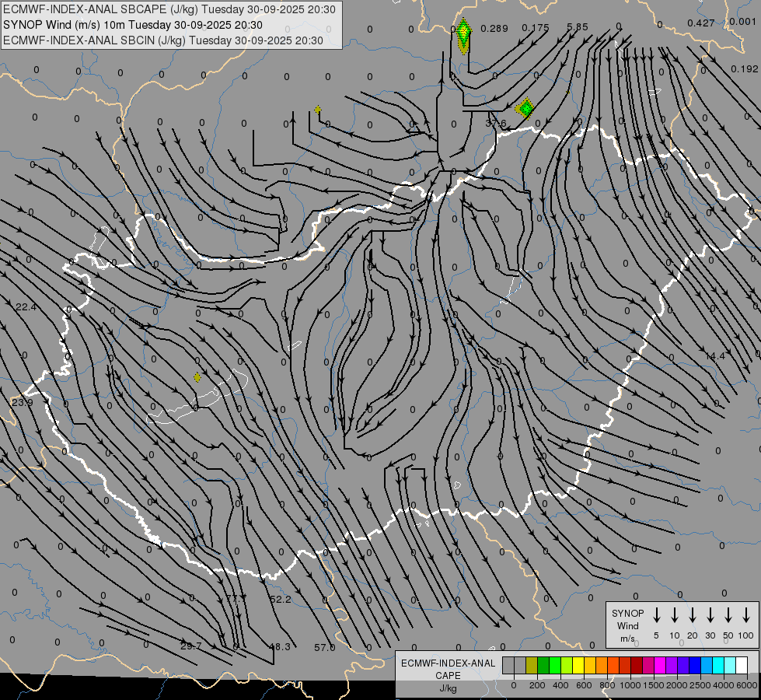Click the value 5.85 at the top
Image resolution: width=761 pixels, height=700 pixels.
pos(578,27)
